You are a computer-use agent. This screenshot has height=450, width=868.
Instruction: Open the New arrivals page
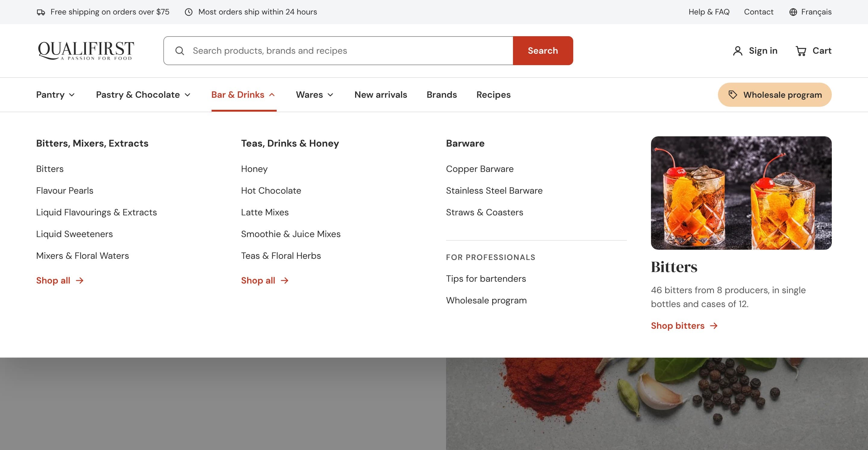coord(381,95)
